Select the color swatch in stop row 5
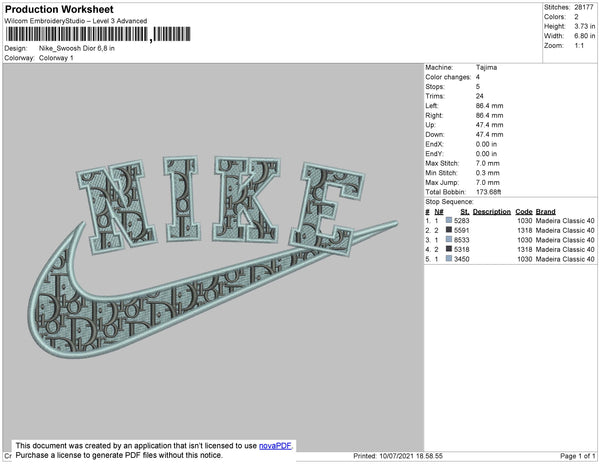Image resolution: width=600 pixels, height=464 pixels. point(449,259)
